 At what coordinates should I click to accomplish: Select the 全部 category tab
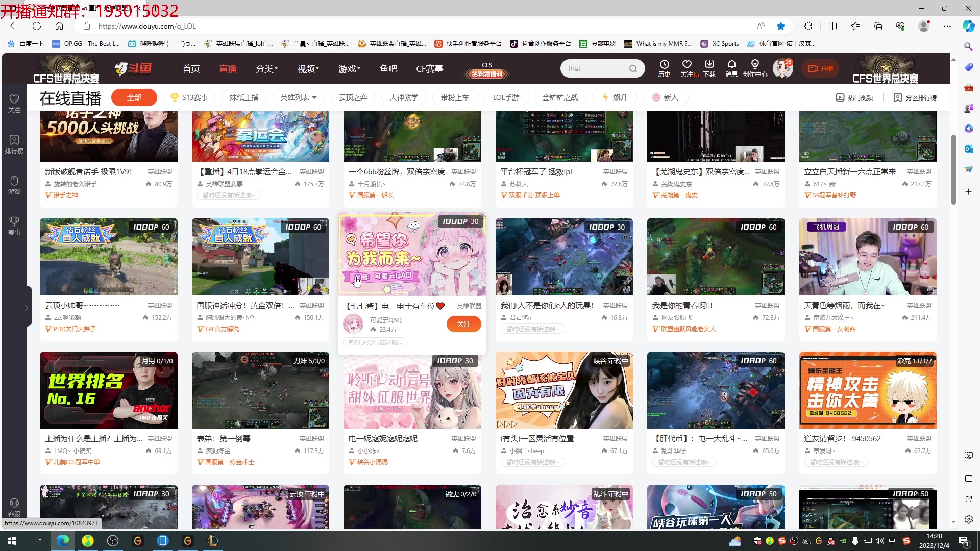[x=134, y=97]
